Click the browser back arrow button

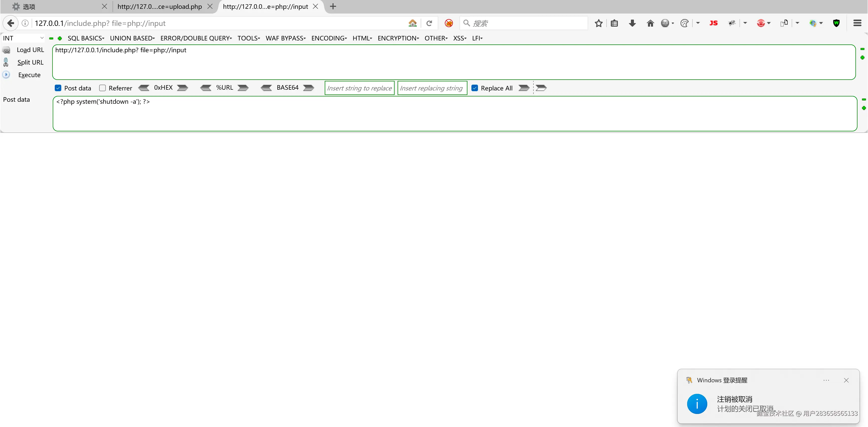click(x=11, y=23)
